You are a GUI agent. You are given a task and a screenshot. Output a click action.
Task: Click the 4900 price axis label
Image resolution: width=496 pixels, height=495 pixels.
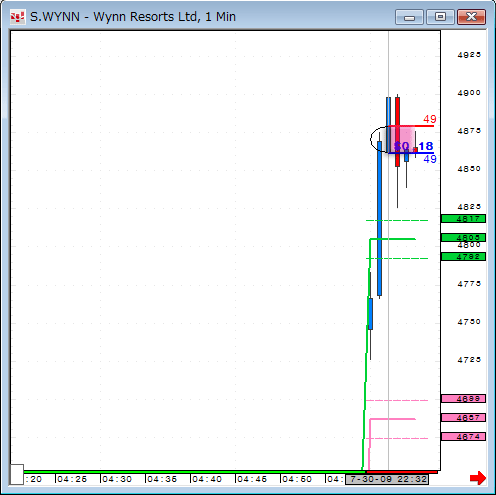pyautogui.click(x=469, y=93)
